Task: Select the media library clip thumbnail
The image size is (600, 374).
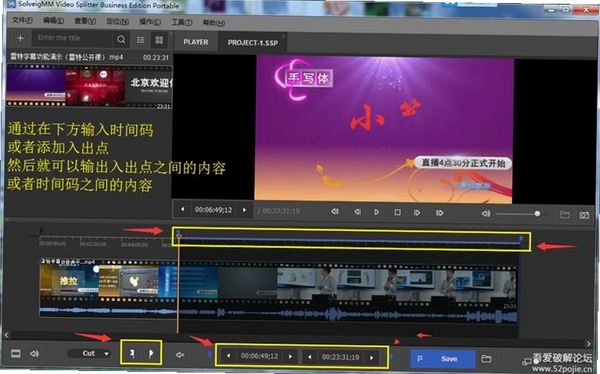Action: (89, 86)
